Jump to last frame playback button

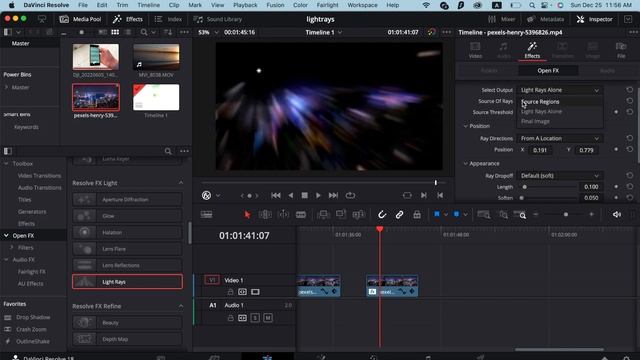[x=333, y=196]
